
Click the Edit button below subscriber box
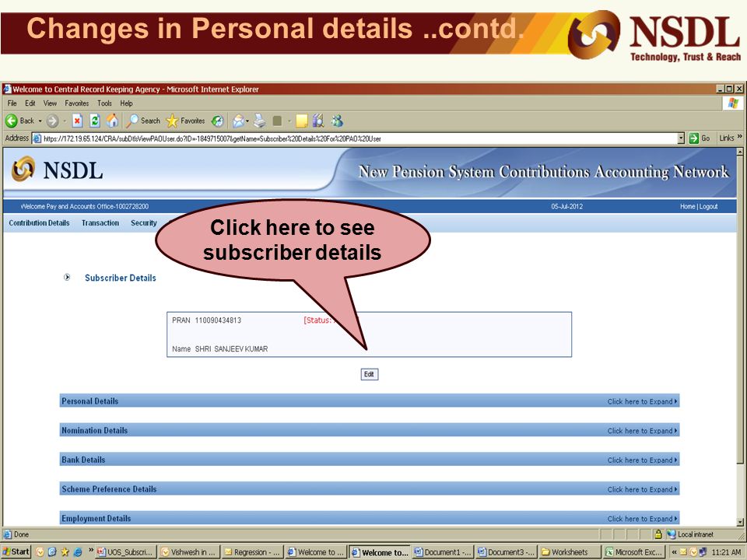(x=369, y=374)
